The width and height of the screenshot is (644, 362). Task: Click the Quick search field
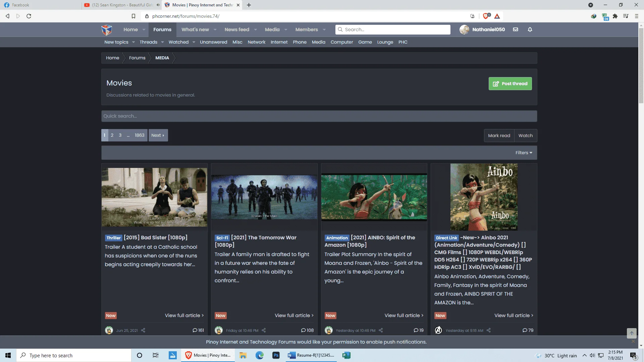pyautogui.click(x=319, y=116)
